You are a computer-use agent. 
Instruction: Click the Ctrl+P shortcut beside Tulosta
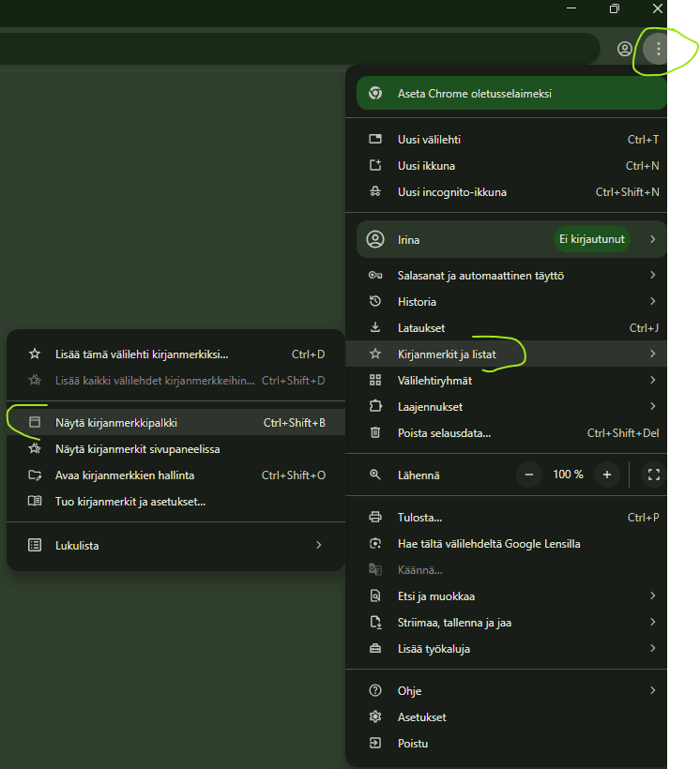pos(643,517)
